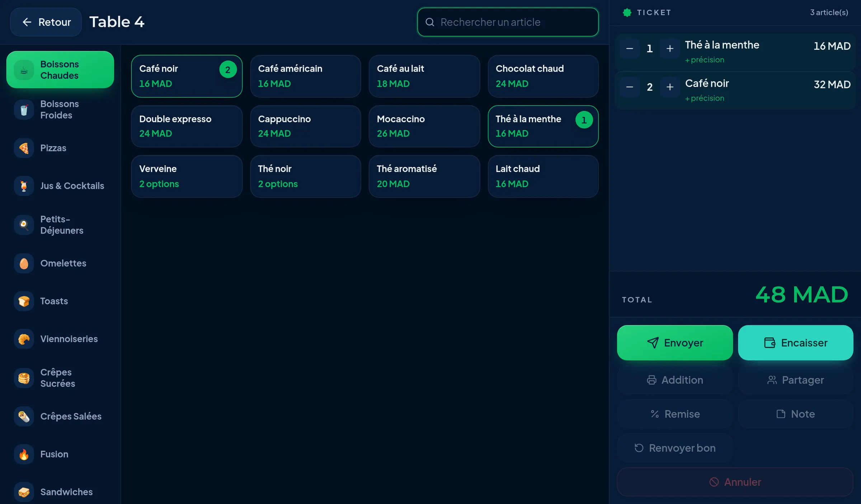Image resolution: width=861 pixels, height=504 pixels.
Task: Click the Omelettes egg icon
Action: [x=24, y=263]
